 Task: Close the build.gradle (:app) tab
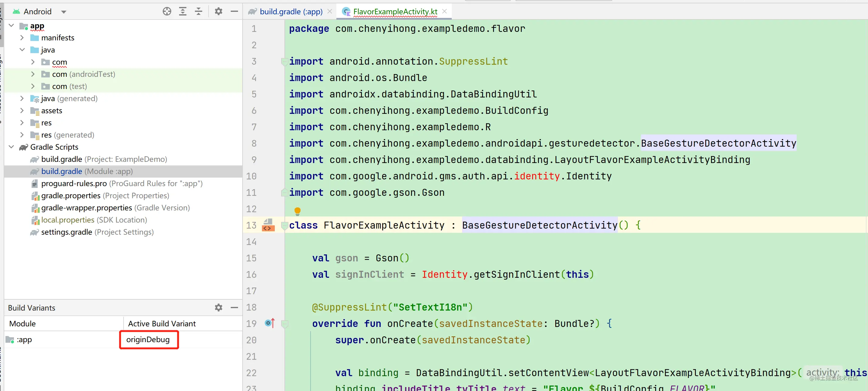(x=330, y=12)
